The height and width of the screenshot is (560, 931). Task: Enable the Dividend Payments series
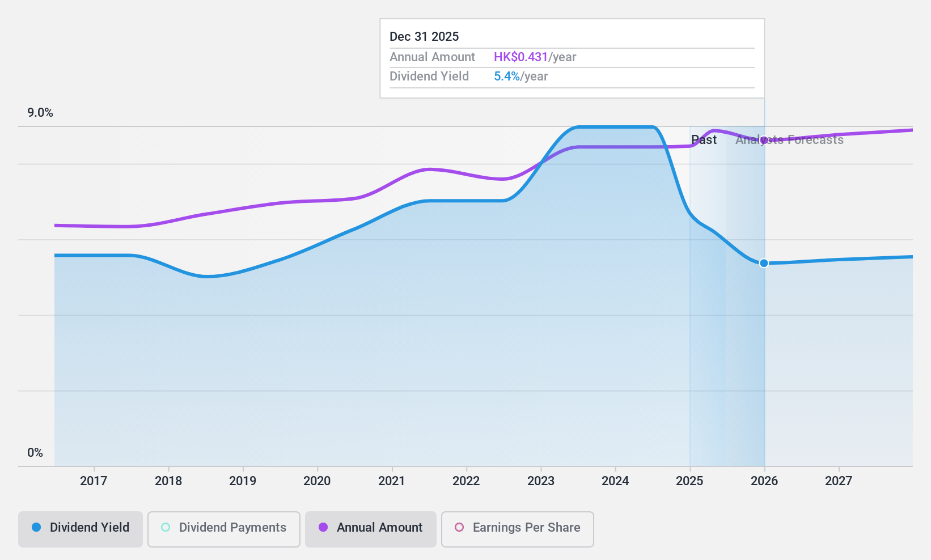point(224,529)
